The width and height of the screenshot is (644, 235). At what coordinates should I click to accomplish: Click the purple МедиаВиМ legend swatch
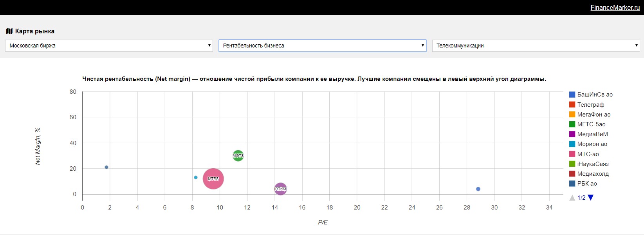[572, 134]
